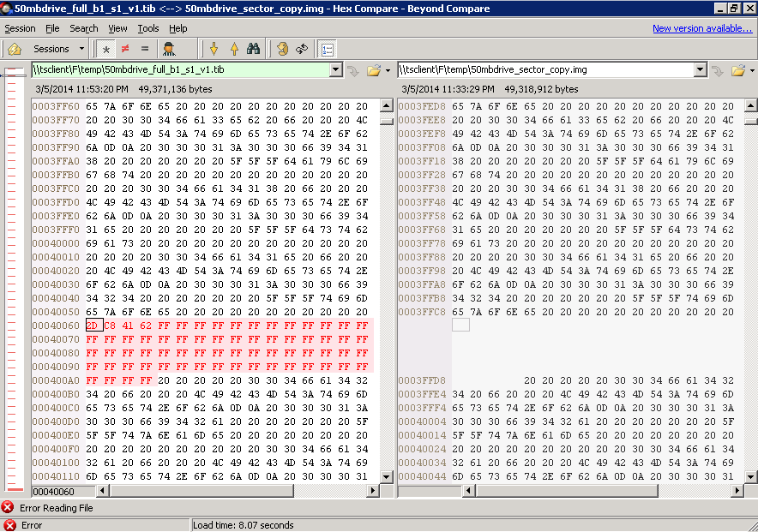Viewport: 758px width, 532px height.
Task: Toggle Show Same equals filter
Action: tap(145, 49)
